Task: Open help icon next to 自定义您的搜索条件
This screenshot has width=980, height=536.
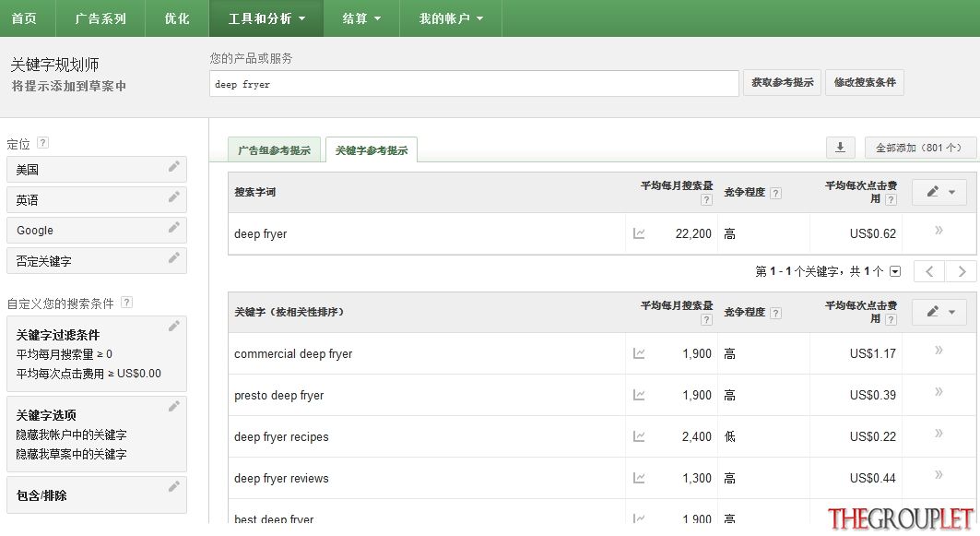Action: pos(126,303)
